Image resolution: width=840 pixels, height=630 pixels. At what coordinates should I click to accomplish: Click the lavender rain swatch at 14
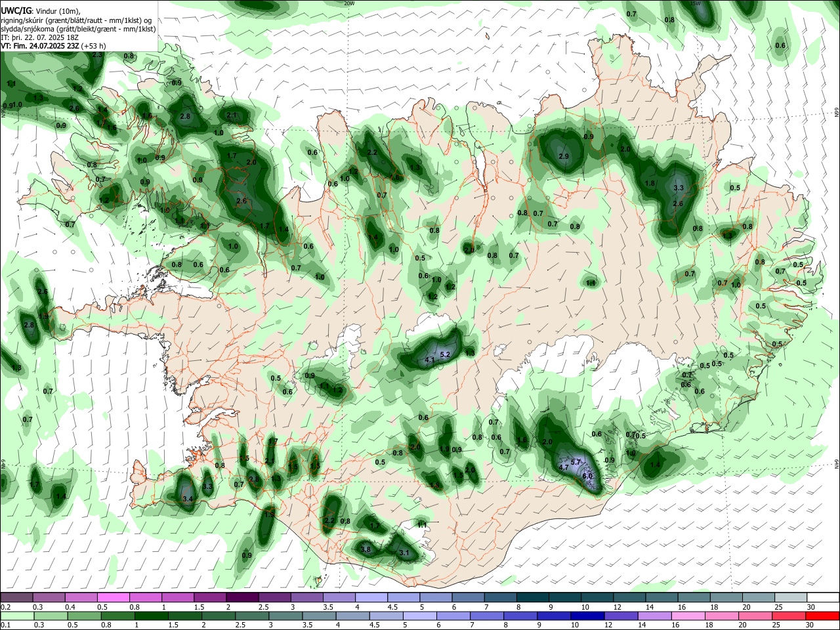point(655,616)
